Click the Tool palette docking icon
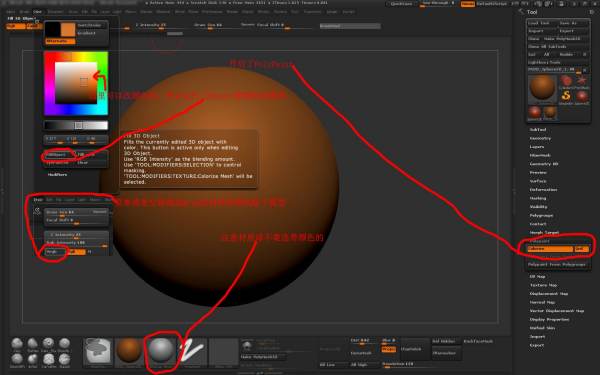This screenshot has width=600, height=375. [x=592, y=12]
